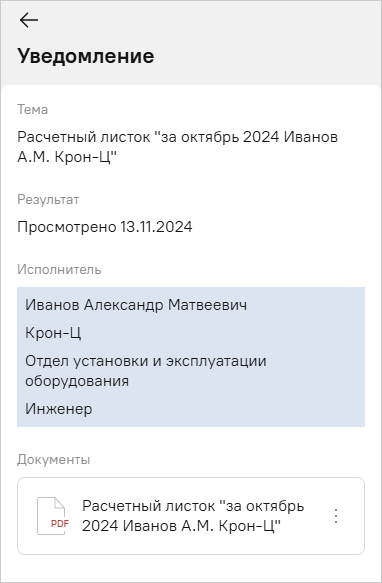Screen dimensions: 382x583
Task: Click the organization Крон-Ц in executor block
Action: 53,333
